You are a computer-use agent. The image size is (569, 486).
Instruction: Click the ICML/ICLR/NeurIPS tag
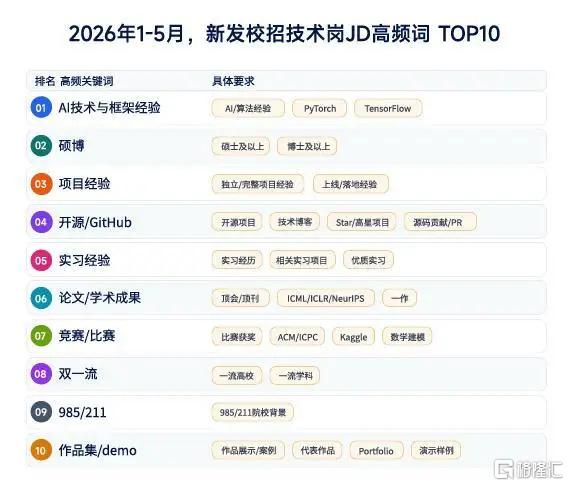pyautogui.click(x=326, y=298)
